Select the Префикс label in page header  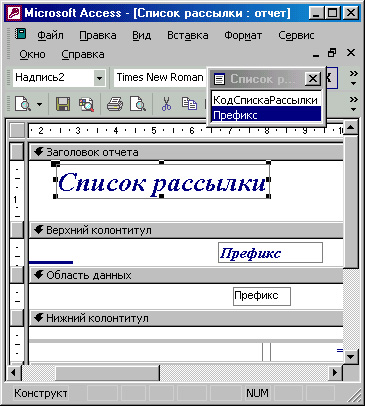pos(270,252)
